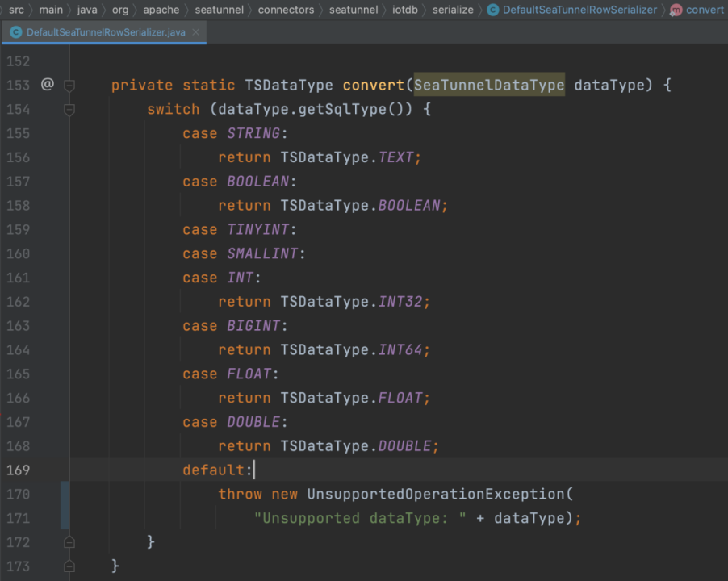
Task: Open the 'convert' method breadcrumb
Action: pyautogui.click(x=705, y=10)
